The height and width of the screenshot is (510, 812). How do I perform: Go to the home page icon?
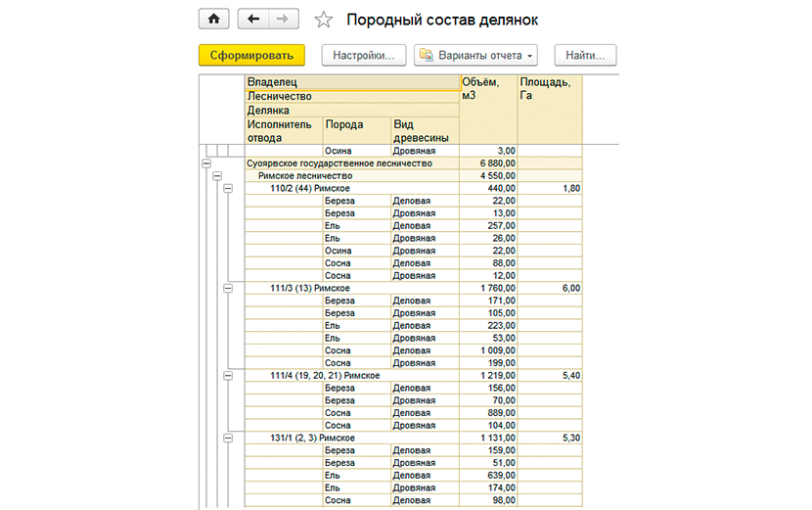(x=214, y=20)
